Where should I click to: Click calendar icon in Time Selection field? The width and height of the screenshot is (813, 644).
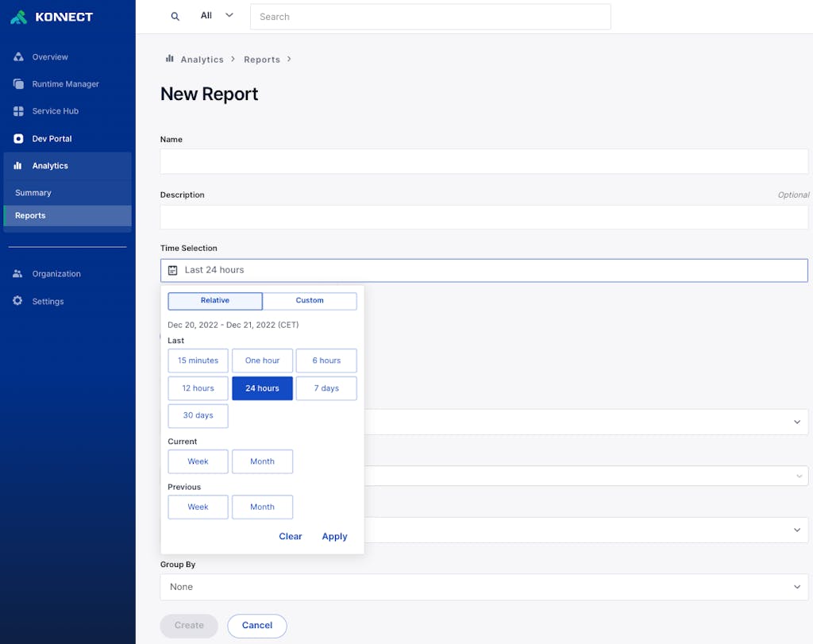coord(173,270)
